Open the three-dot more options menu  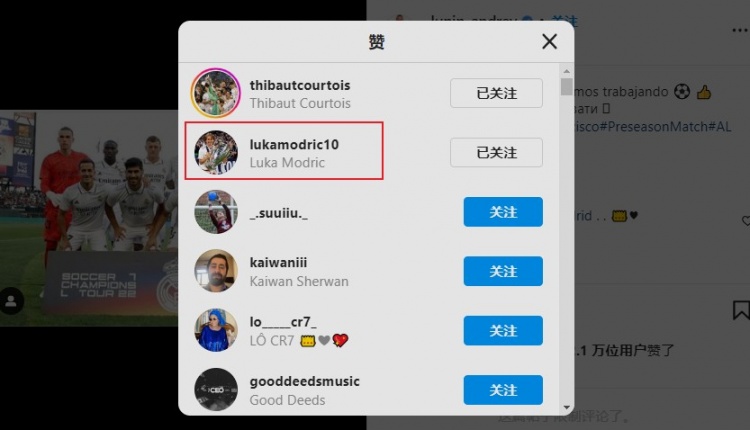pos(740,31)
